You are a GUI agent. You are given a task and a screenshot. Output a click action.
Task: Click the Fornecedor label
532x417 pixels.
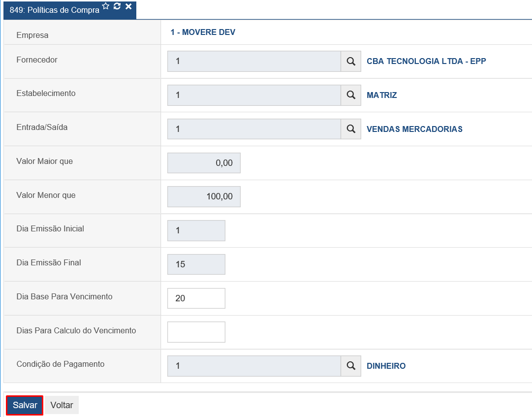[37, 60]
